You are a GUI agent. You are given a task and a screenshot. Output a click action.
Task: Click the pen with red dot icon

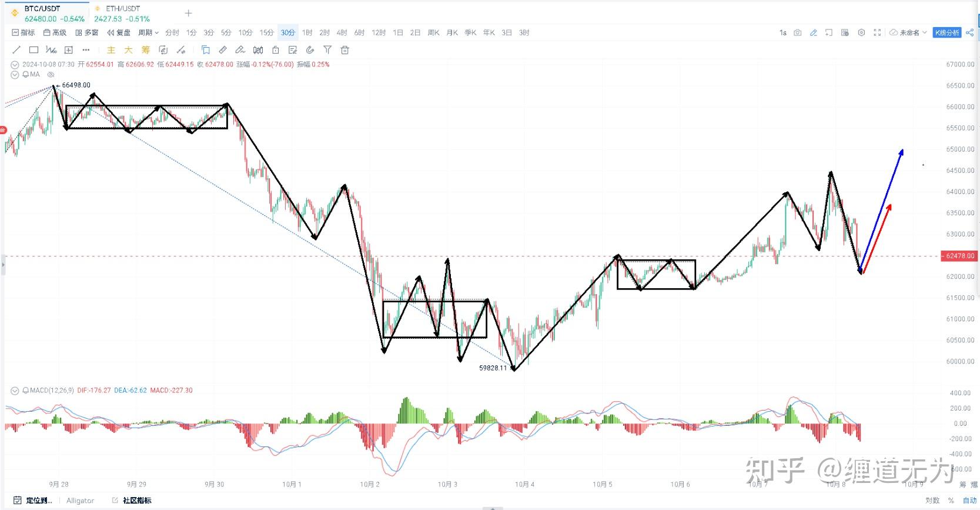point(181,50)
